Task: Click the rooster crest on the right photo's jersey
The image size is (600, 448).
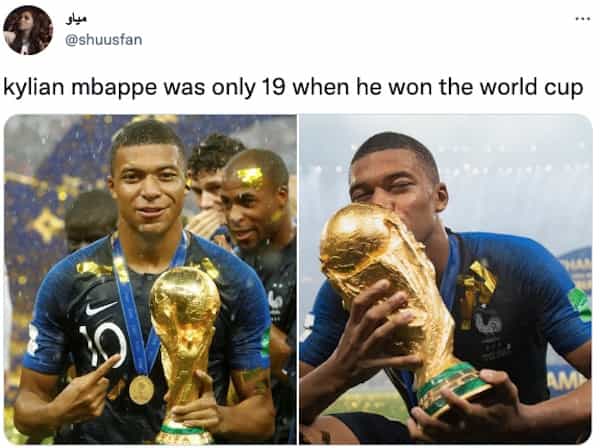Action: tap(489, 320)
